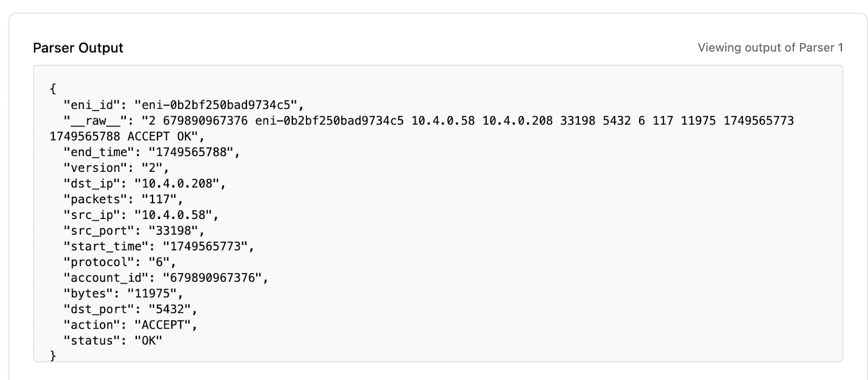Click the Parser Output heading
Screen dimensions: 868x380
pyautogui.click(x=78, y=48)
